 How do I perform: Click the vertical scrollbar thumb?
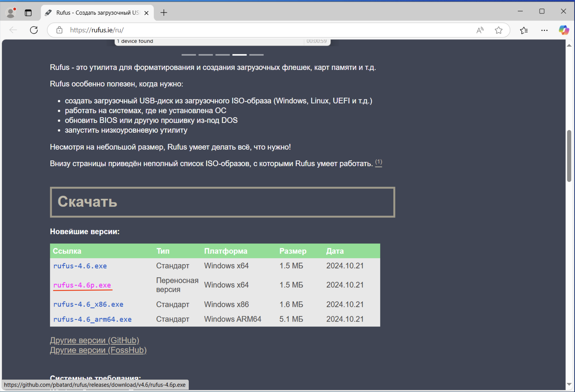pos(569,156)
